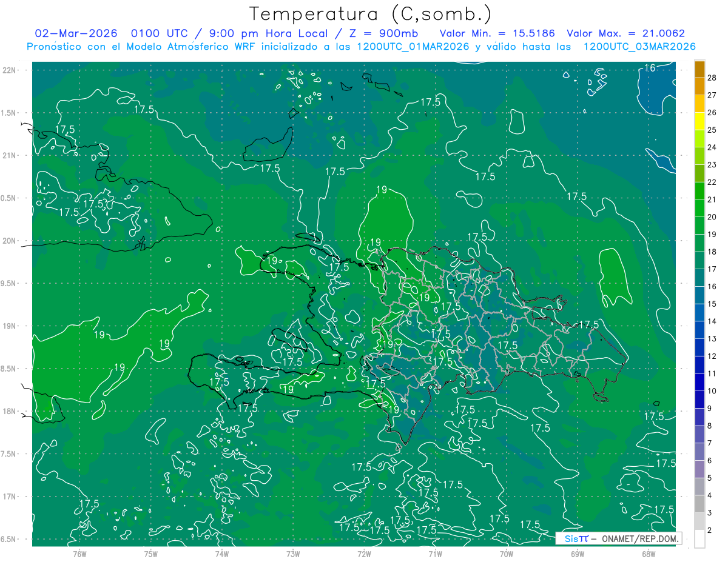The width and height of the screenshot is (728, 562).
Task: Click color bar value 21
Action: pos(712,199)
